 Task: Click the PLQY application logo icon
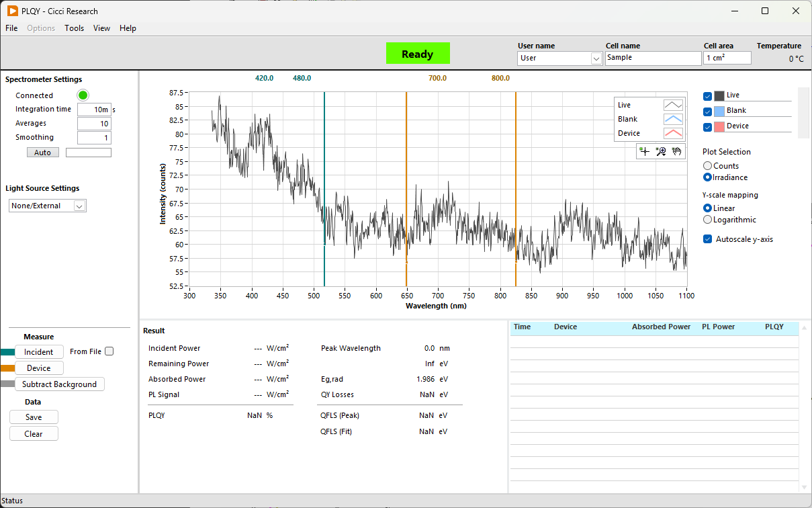pos(12,11)
